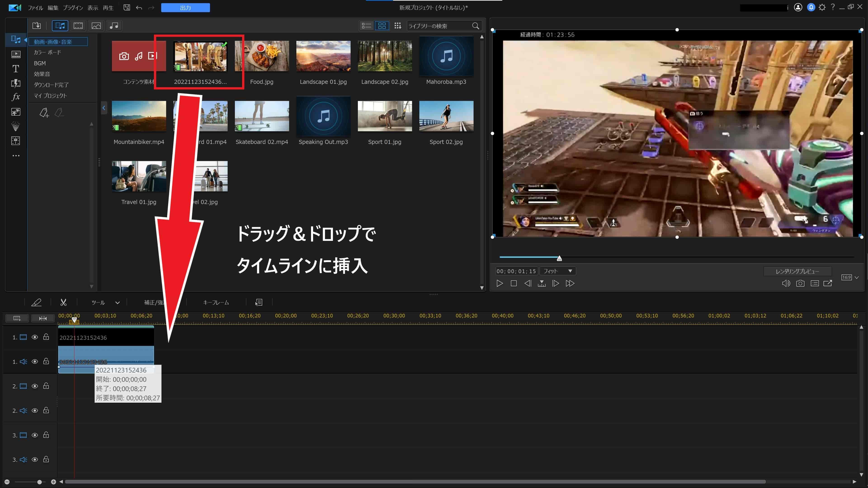Hide video track 1 with the eye icon
The height and width of the screenshot is (488, 868).
(35, 337)
